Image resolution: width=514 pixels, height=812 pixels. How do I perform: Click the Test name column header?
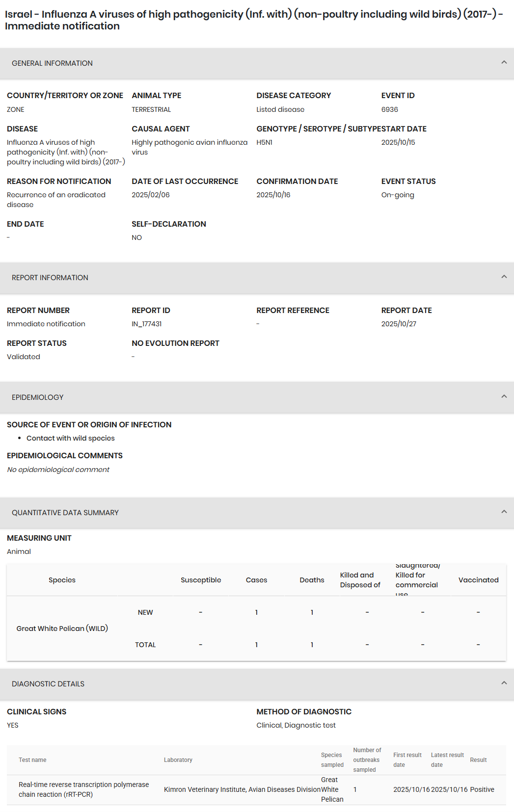pos(32,760)
